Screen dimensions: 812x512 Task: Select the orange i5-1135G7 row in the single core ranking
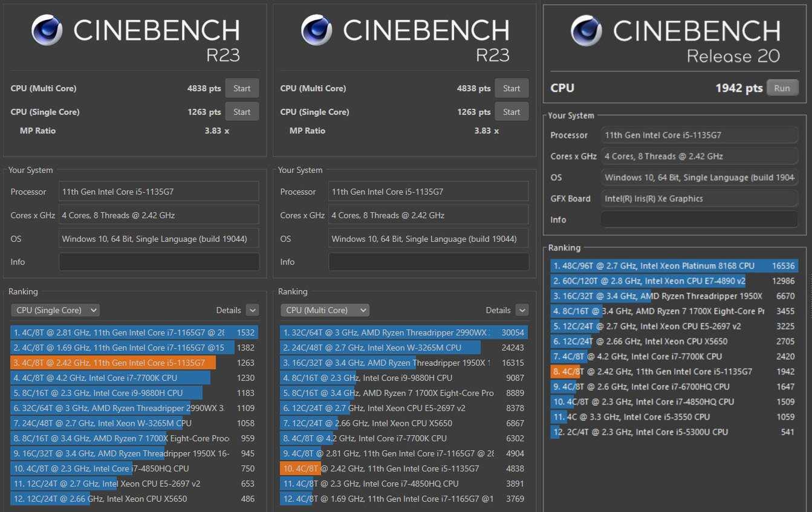[x=113, y=363]
